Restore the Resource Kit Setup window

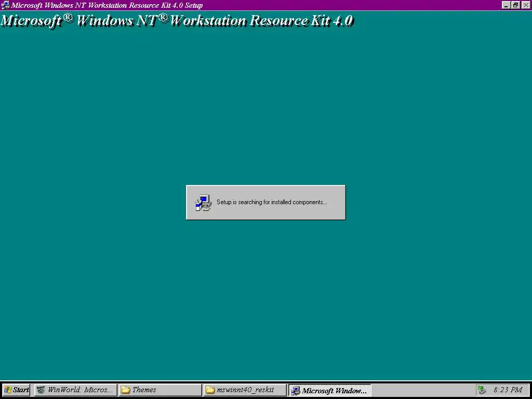point(516,5)
